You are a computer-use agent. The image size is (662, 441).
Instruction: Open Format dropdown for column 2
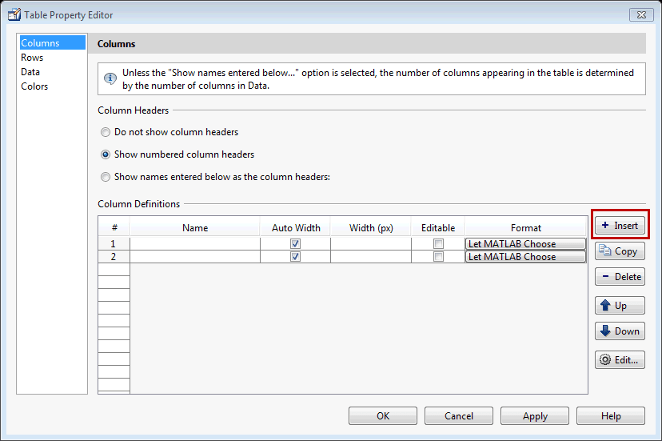pyautogui.click(x=525, y=257)
